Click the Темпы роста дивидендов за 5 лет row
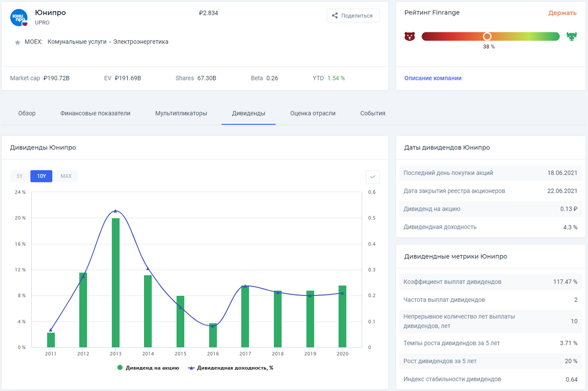This screenshot has width=588, height=391. 490,343
